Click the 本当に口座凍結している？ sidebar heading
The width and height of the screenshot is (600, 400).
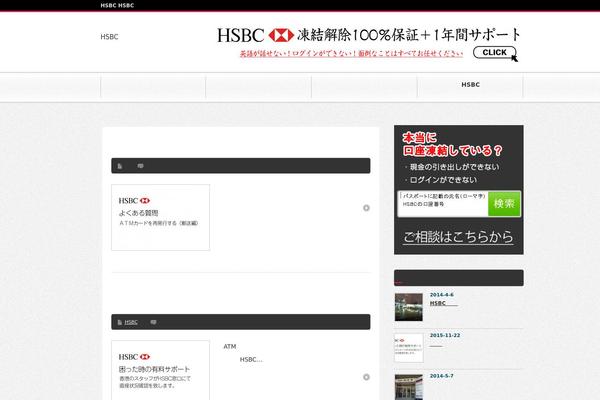(x=452, y=144)
